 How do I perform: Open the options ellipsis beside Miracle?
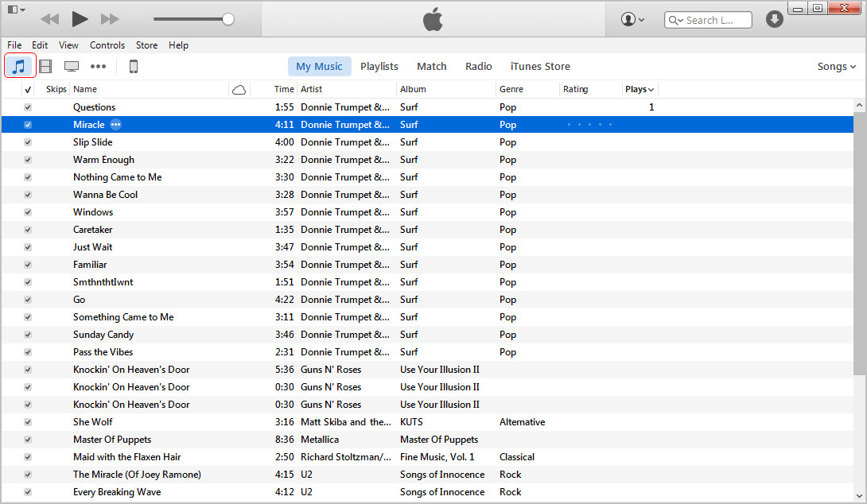point(115,124)
